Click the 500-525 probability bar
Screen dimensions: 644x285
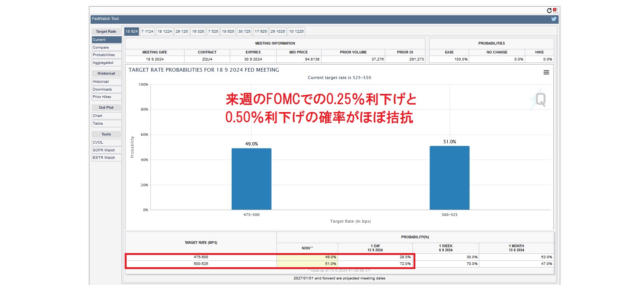point(450,178)
